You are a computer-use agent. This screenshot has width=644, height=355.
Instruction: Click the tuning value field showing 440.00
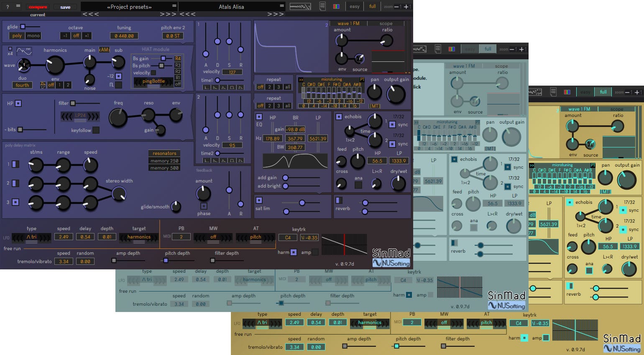(124, 35)
